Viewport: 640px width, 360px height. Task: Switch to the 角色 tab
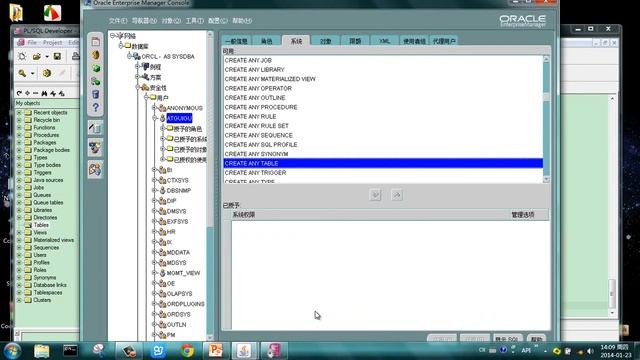[266, 41]
